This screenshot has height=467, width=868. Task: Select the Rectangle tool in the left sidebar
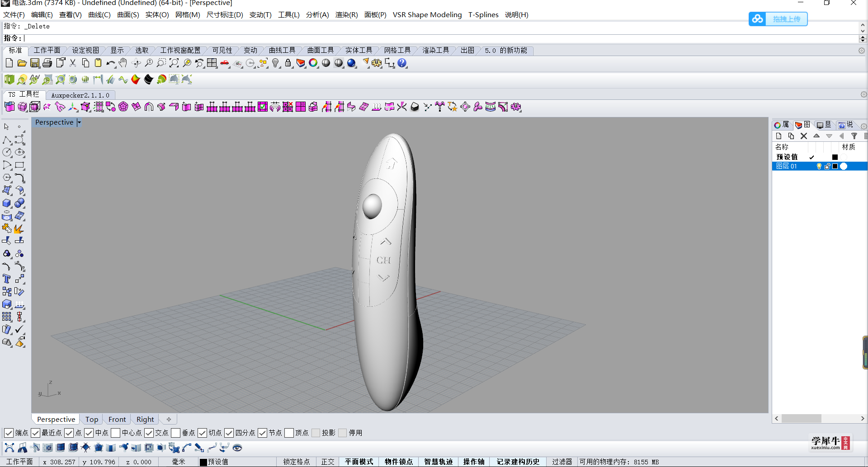coord(19,165)
